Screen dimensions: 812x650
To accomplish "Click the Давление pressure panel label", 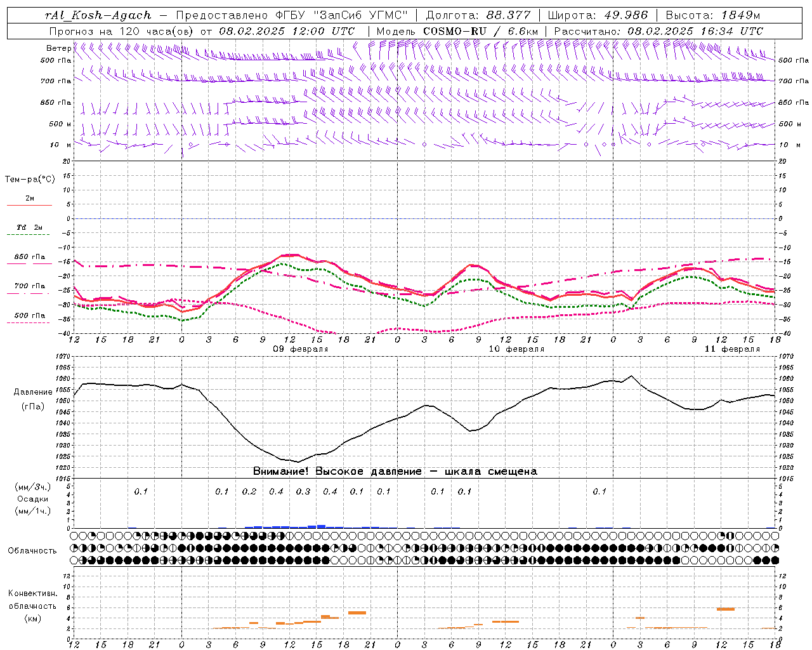I will pyautogui.click(x=34, y=392).
